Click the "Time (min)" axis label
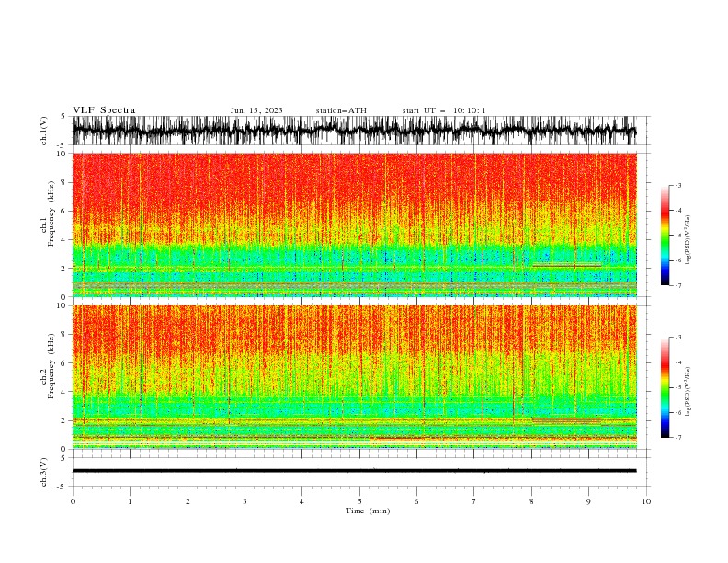728x563 pixels. 368,511
